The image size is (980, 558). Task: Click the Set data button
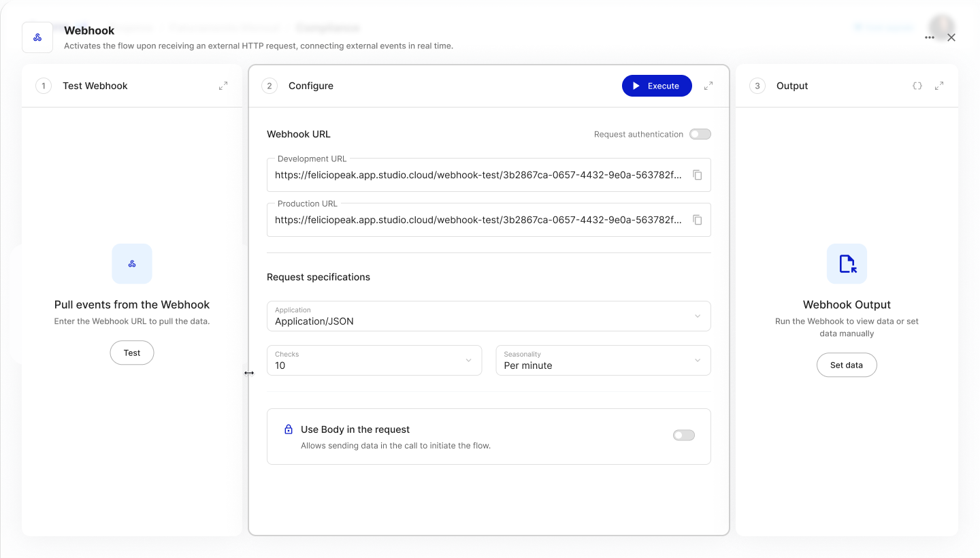tap(847, 365)
